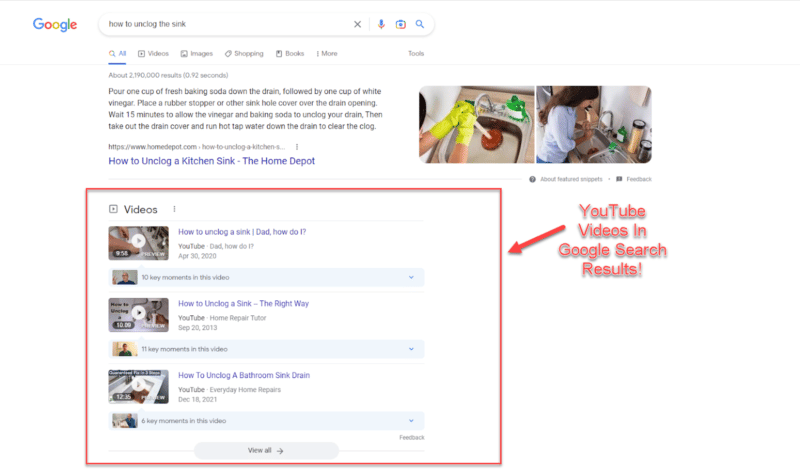Open 'How To Unclog A Bathroom Sink Drain' link

(x=244, y=375)
